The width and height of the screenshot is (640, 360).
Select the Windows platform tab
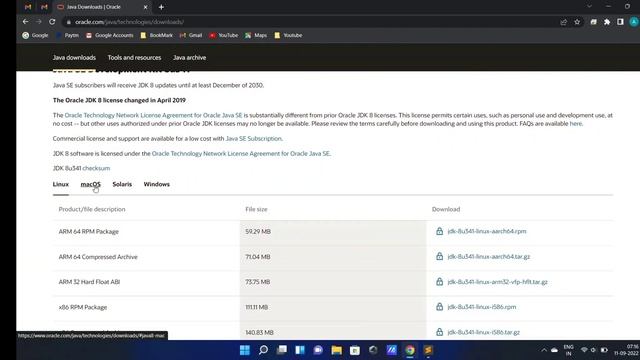point(156,184)
